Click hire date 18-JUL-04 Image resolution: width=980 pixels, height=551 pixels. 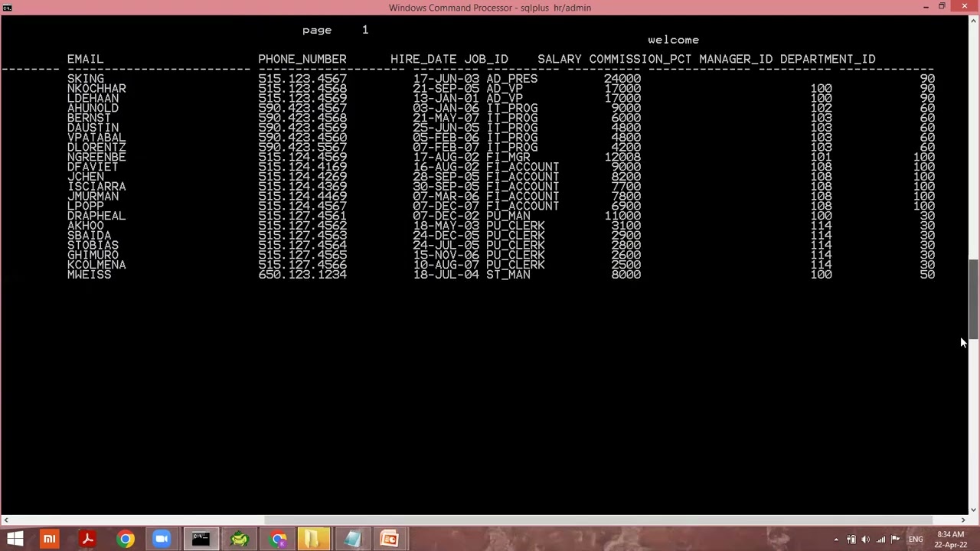point(446,275)
